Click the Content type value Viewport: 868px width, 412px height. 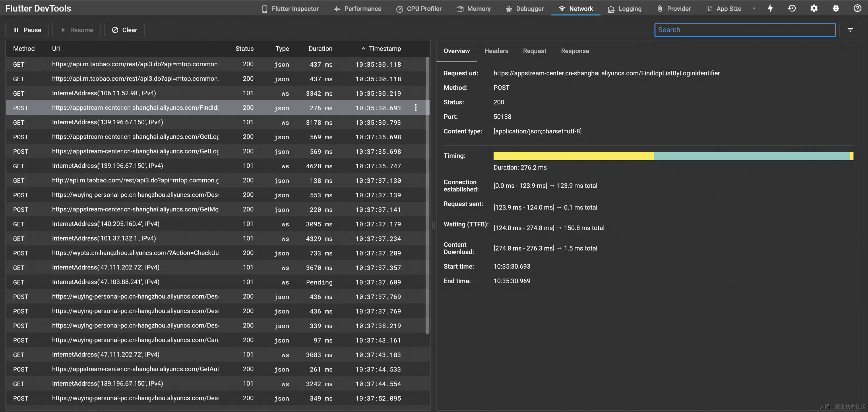[x=537, y=131]
